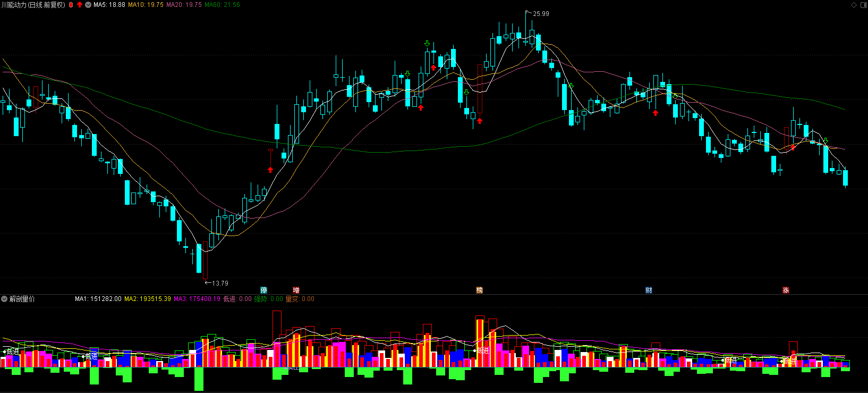Click the 涨 event marker on the timeline

(786, 290)
